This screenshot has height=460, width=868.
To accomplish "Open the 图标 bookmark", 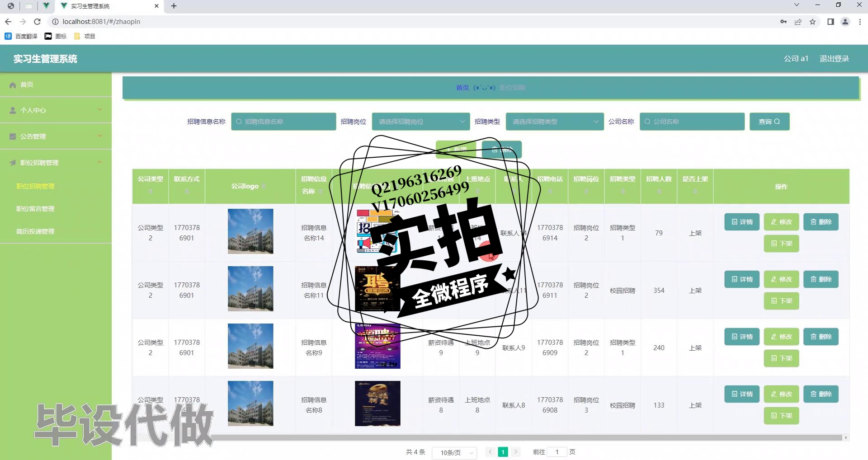I will pos(56,36).
